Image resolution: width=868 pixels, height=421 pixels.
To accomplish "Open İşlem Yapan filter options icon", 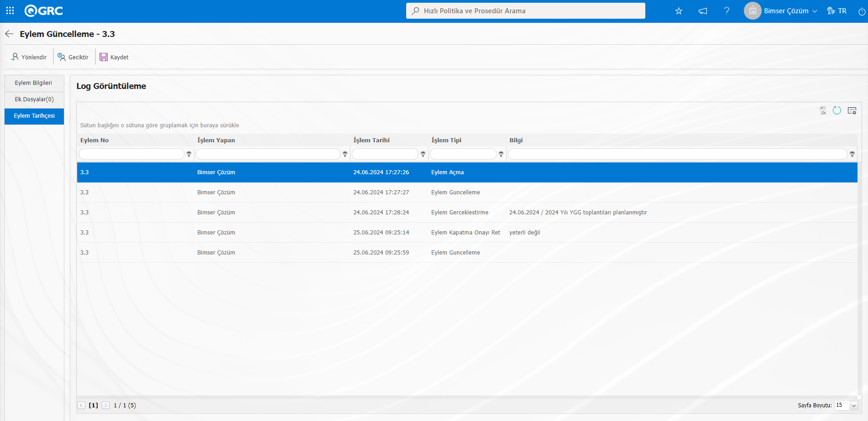I will [x=345, y=154].
